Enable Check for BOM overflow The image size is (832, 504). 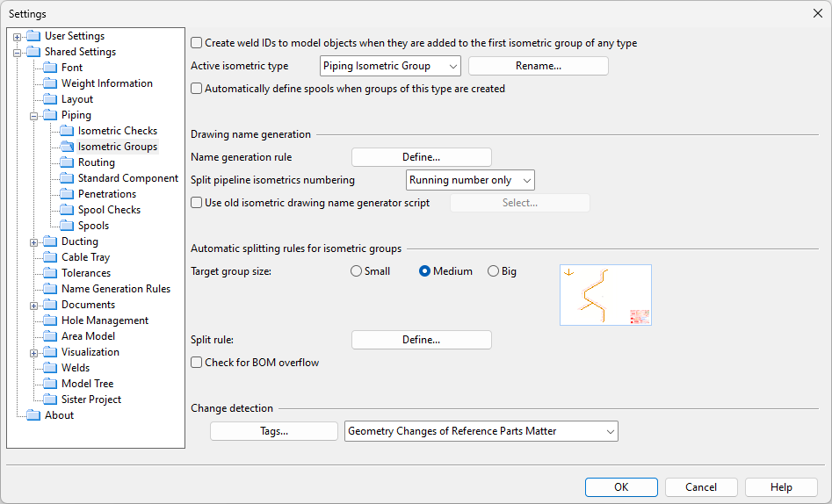pos(197,363)
